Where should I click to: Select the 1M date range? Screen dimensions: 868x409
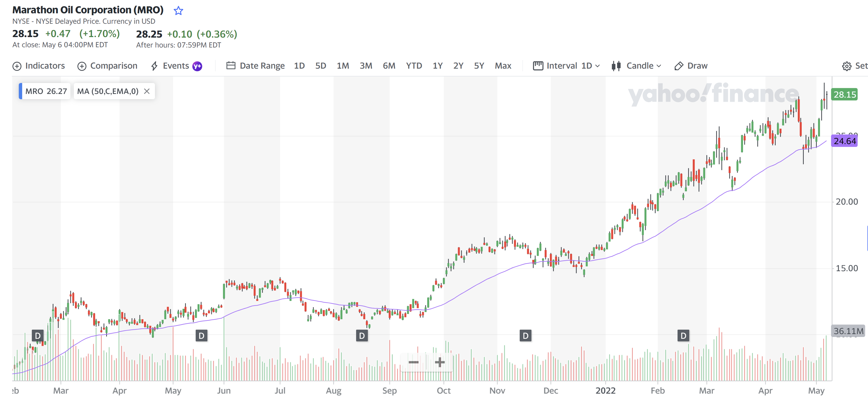343,66
